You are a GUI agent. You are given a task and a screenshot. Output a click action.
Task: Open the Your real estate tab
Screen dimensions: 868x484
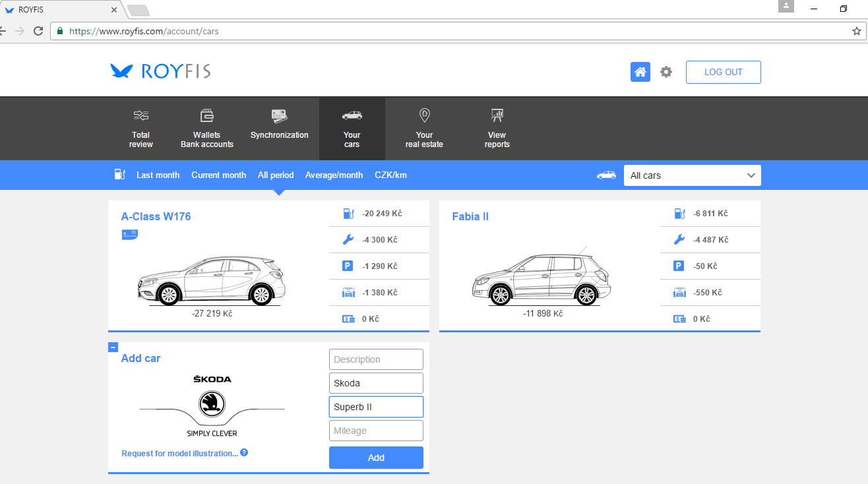pos(425,129)
